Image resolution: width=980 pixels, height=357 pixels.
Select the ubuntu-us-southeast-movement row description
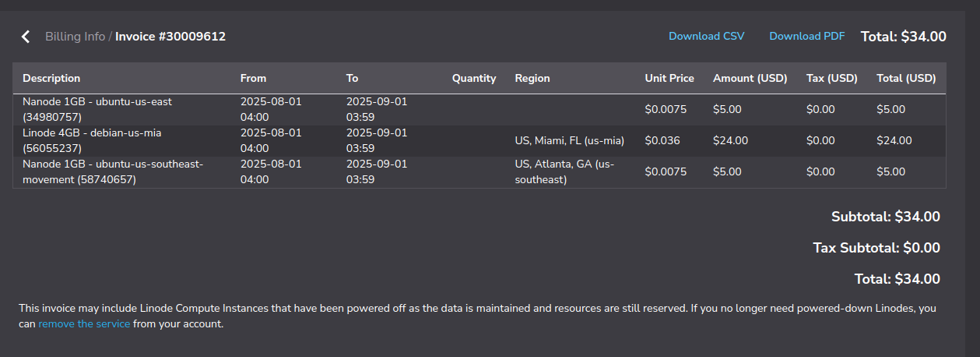(112, 171)
